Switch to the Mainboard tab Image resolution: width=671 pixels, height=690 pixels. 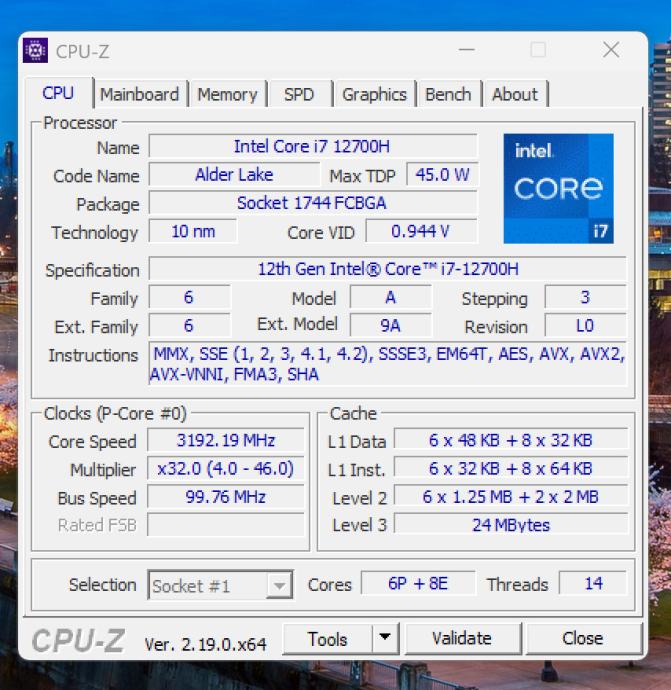coord(139,94)
